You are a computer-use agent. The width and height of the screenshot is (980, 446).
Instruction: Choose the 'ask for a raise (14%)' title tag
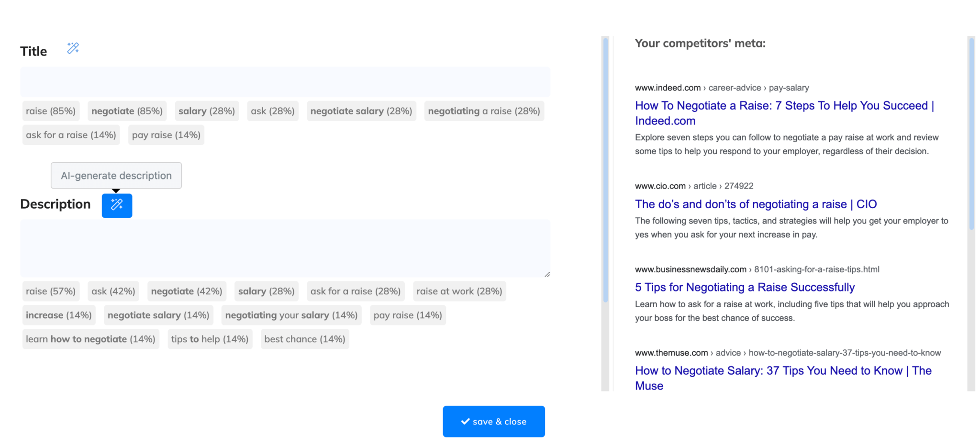(x=71, y=135)
